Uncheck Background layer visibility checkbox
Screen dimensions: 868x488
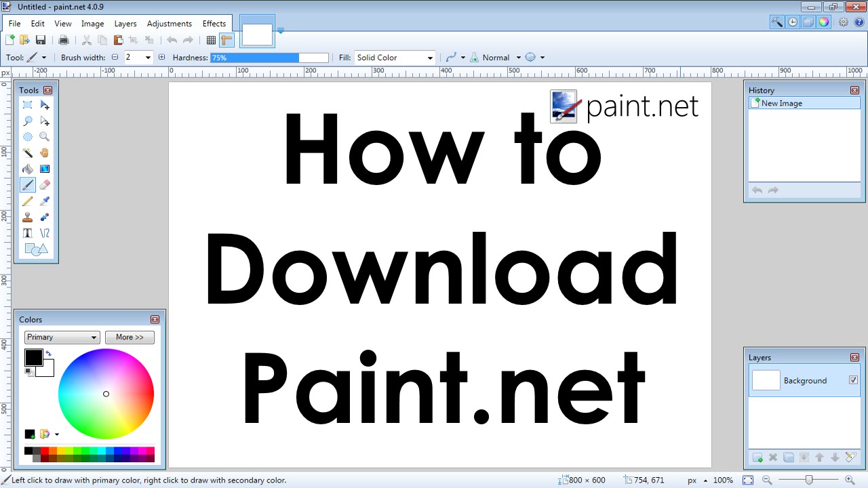coord(853,380)
